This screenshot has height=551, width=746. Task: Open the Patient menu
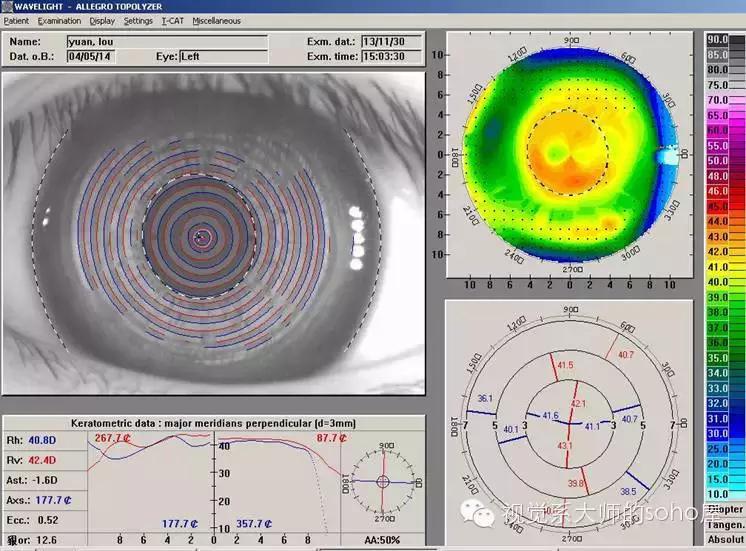point(16,21)
